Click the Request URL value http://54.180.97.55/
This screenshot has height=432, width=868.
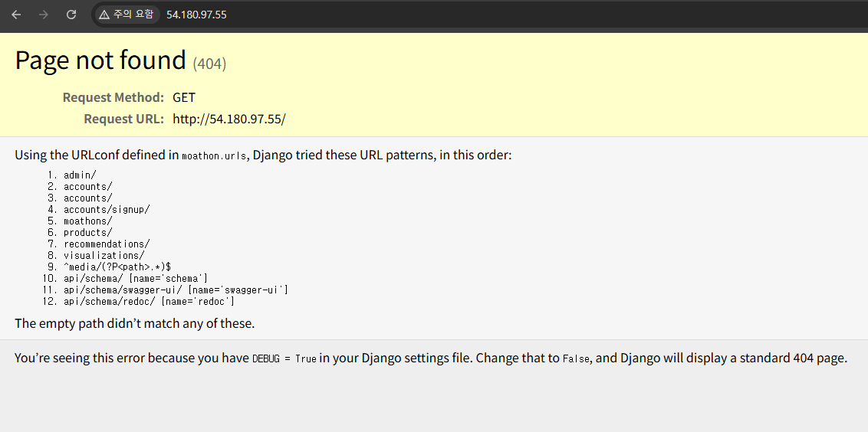point(229,119)
